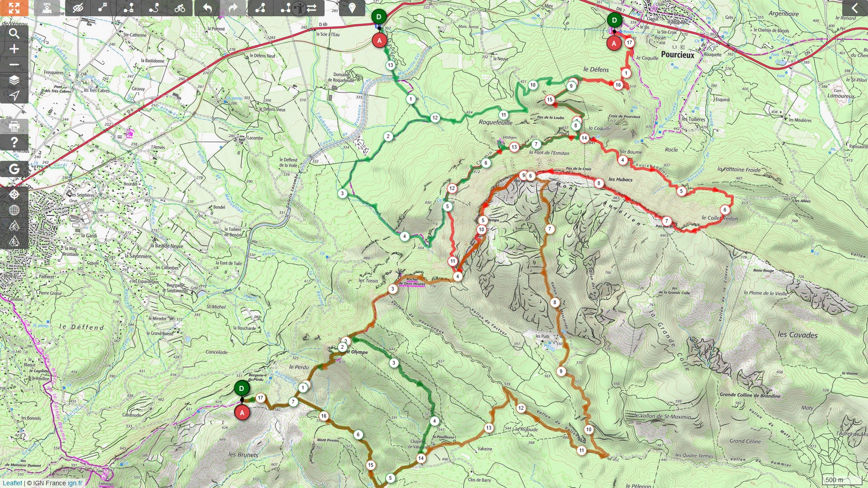Toggle the bicycle routing mode
The width and height of the screenshot is (868, 488).
[x=180, y=8]
